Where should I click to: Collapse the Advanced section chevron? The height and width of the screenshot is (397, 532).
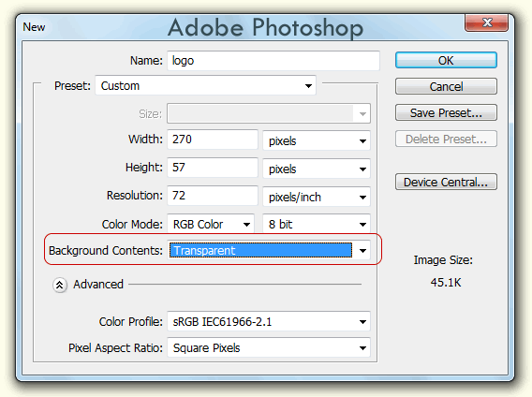coord(60,285)
